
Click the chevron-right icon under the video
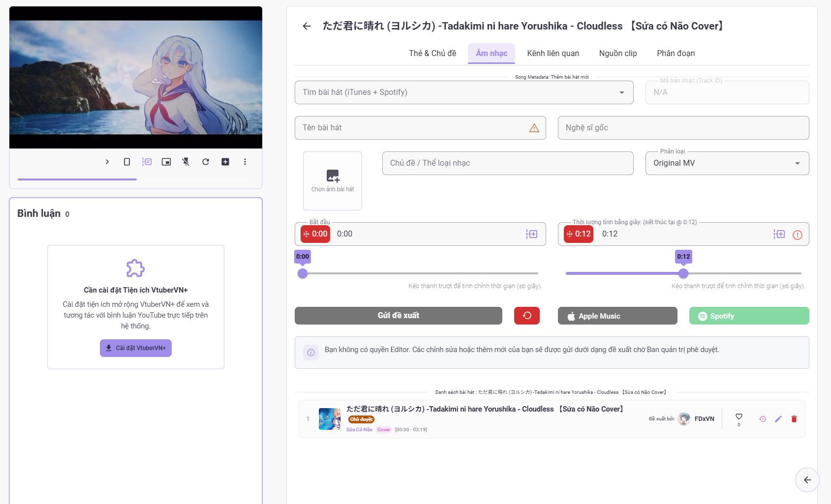[x=107, y=162]
